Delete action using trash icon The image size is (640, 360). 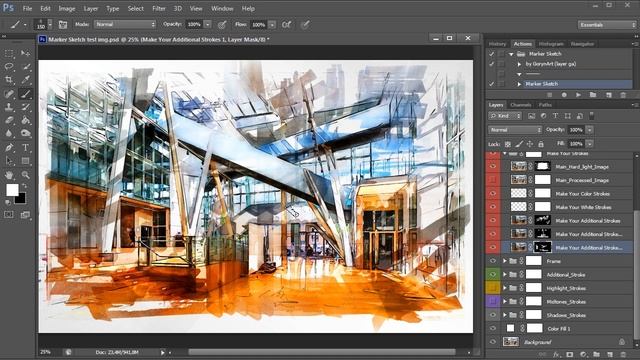(623, 95)
